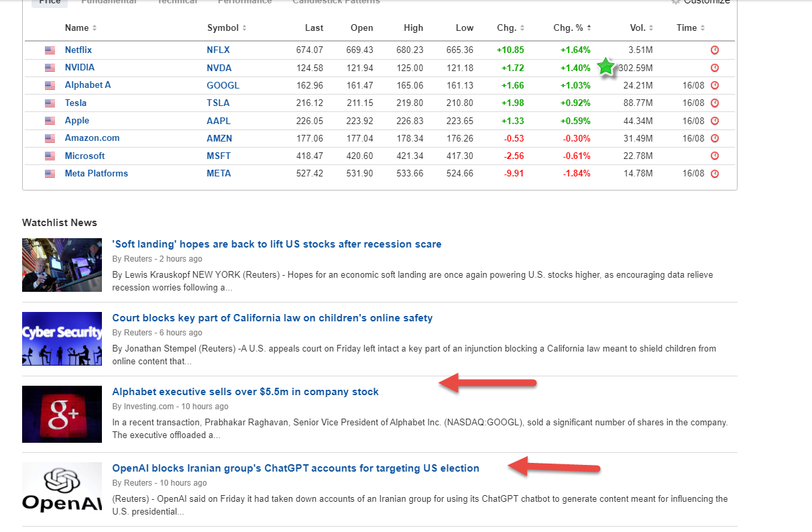Click the META symbol link
Viewport: 812px width, 532px height.
(219, 174)
